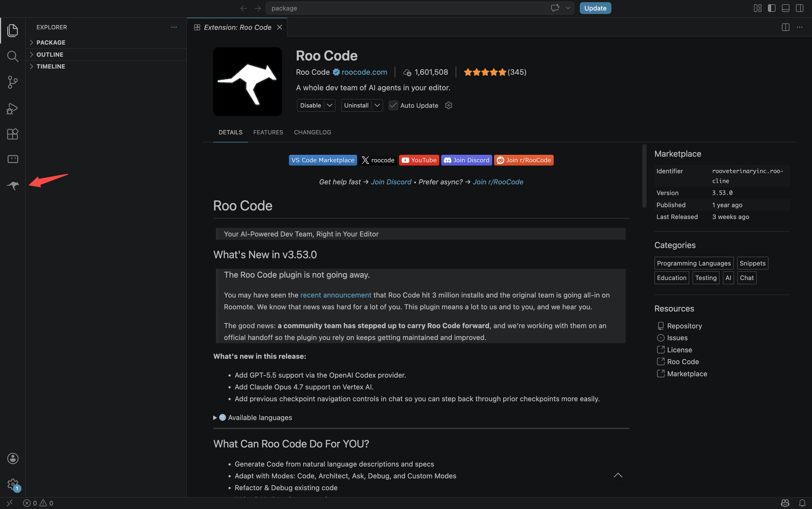Click the Join Discord badge
812x509 pixels.
pyautogui.click(x=466, y=160)
